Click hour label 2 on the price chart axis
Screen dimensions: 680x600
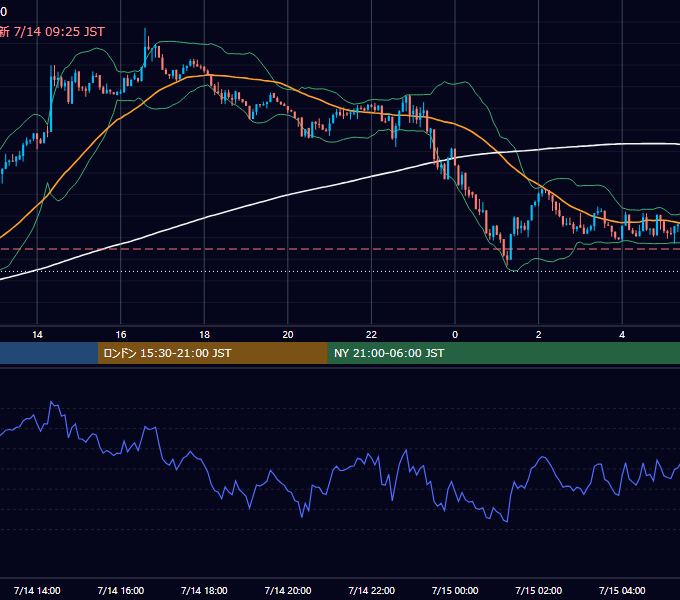click(x=539, y=335)
